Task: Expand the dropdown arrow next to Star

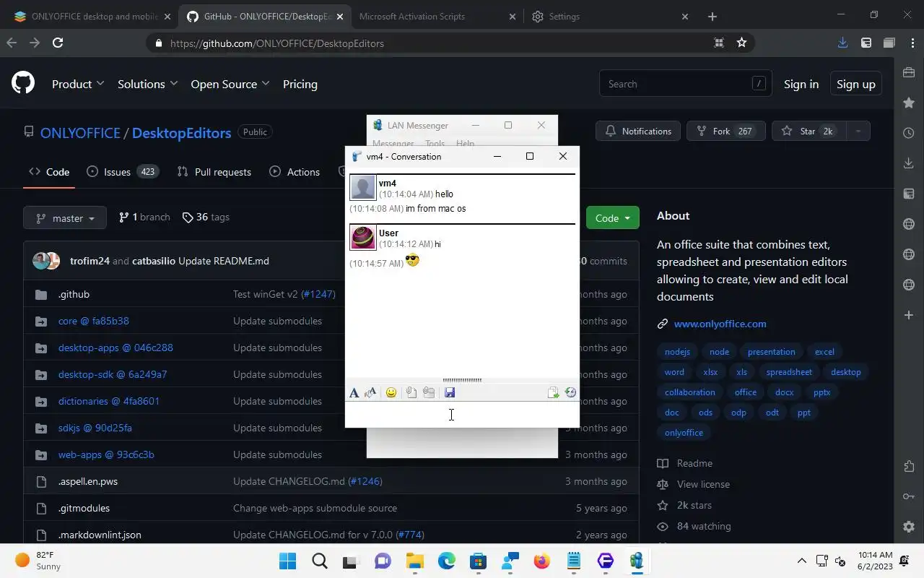Action: (858, 131)
